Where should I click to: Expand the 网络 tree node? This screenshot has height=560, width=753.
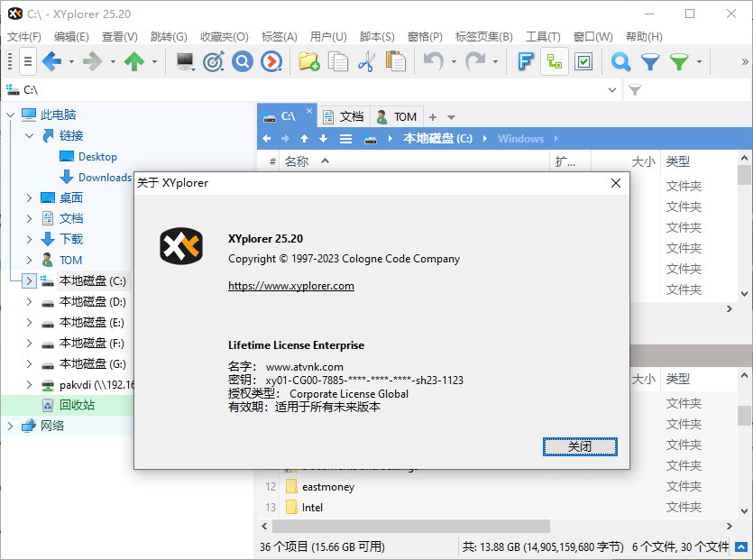(x=11, y=426)
